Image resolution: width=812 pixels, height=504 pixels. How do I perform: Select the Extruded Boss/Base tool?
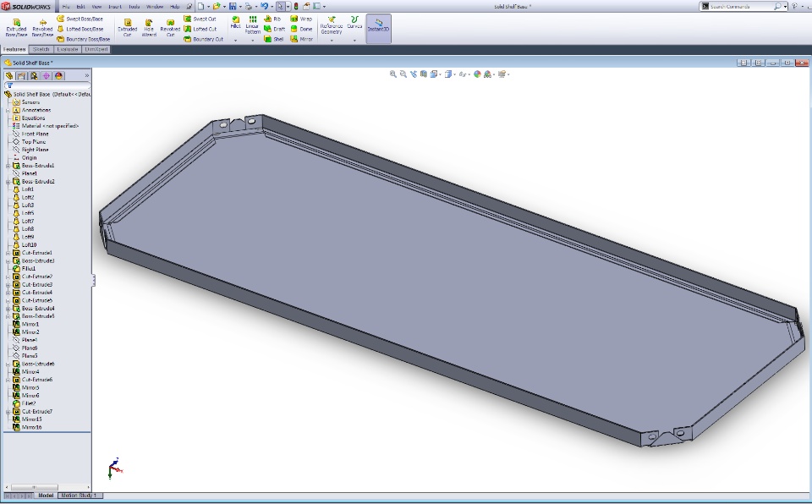[16, 28]
